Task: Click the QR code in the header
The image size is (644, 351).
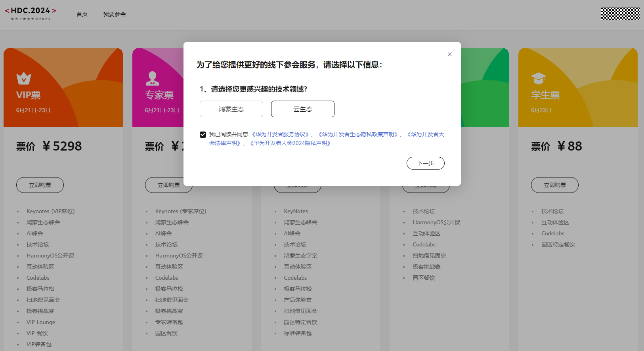Action: click(620, 13)
